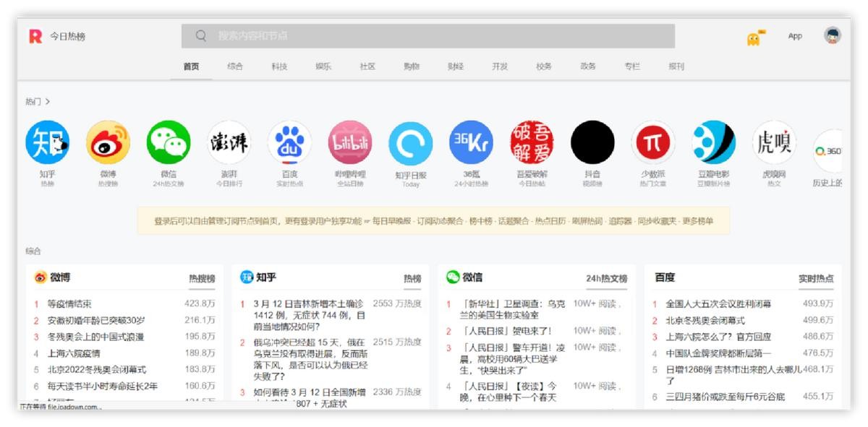Image resolution: width=868 pixels, height=427 pixels.
Task: Click the orange ghost mascot icon
Action: 754,38
